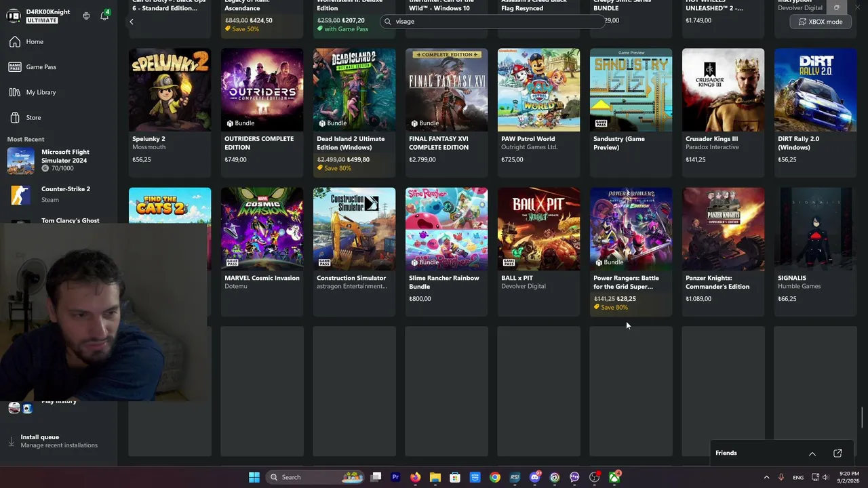The image size is (868, 488).
Task: Open Counter-Strike 2 from Most Recent
Action: pyautogui.click(x=58, y=195)
